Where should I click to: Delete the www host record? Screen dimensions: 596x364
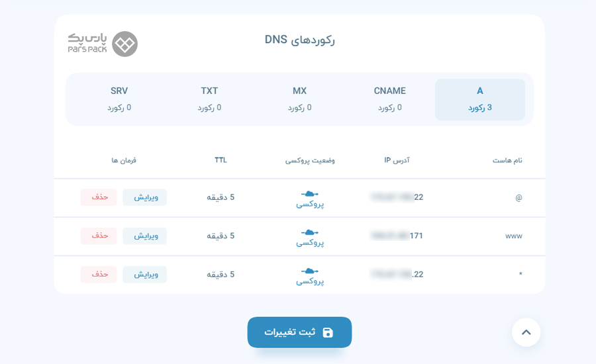pos(99,236)
